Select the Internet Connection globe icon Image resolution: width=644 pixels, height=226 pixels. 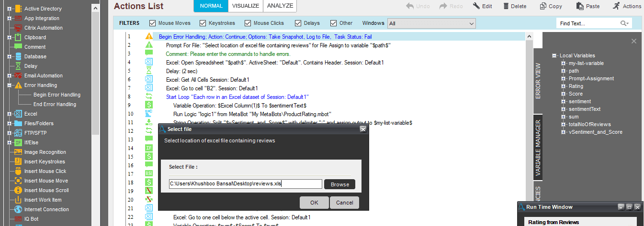(x=18, y=209)
